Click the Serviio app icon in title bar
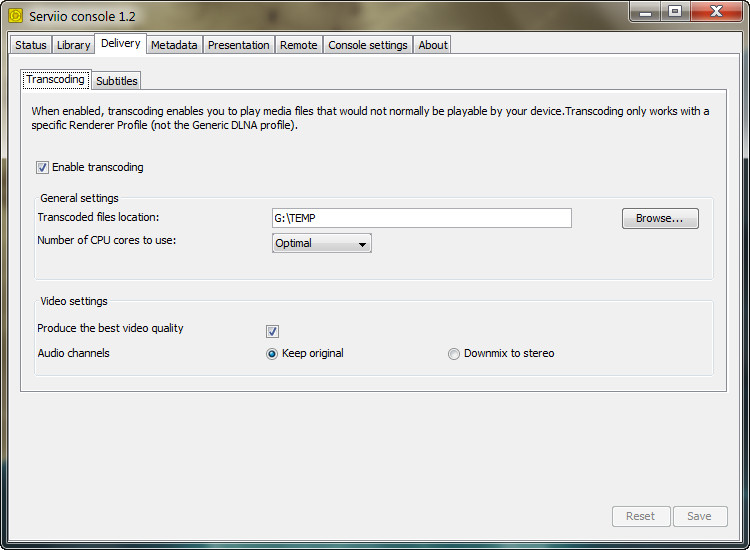The height and width of the screenshot is (550, 750). coord(15,15)
